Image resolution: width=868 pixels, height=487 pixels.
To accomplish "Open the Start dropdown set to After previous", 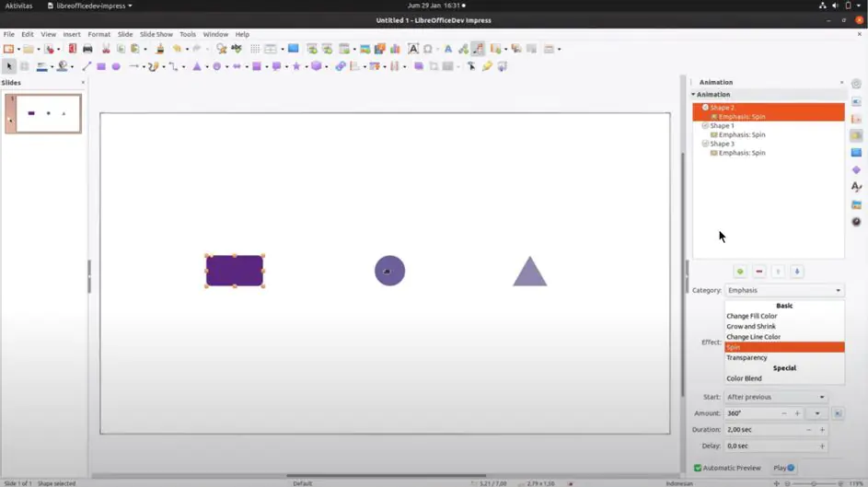I will [x=776, y=397].
